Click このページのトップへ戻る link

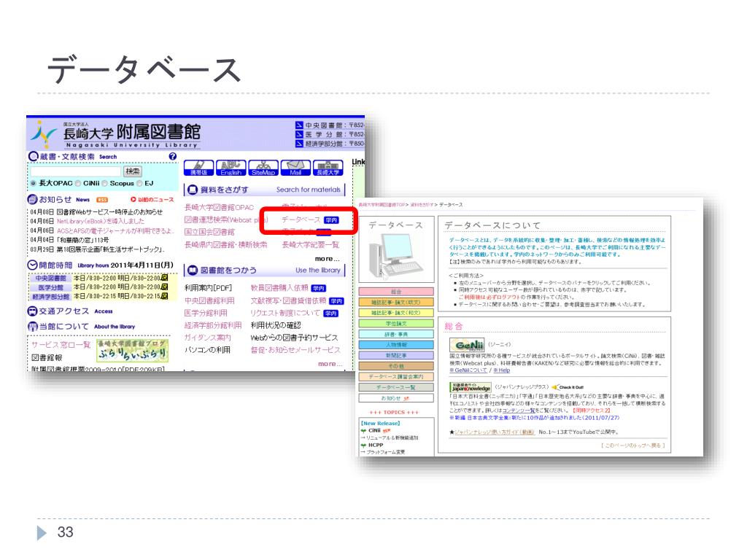(x=632, y=446)
